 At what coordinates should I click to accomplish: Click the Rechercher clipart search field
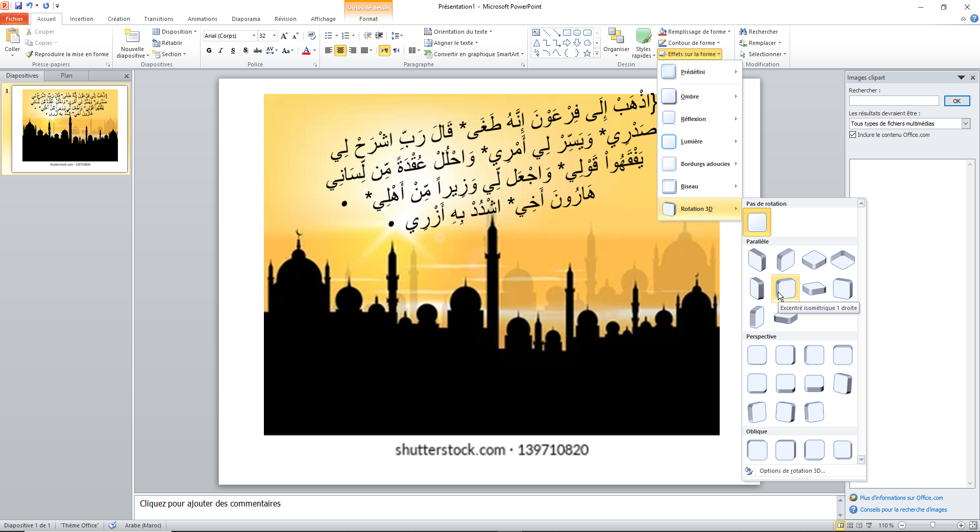[x=894, y=101]
